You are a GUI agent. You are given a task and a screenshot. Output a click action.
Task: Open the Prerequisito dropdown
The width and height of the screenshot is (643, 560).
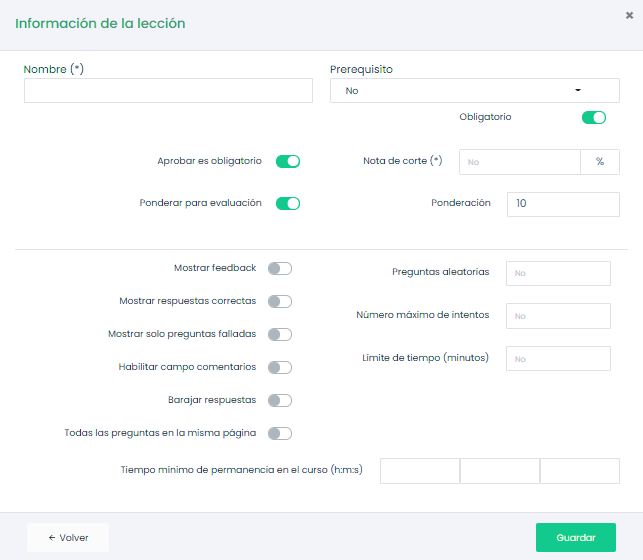pos(474,91)
